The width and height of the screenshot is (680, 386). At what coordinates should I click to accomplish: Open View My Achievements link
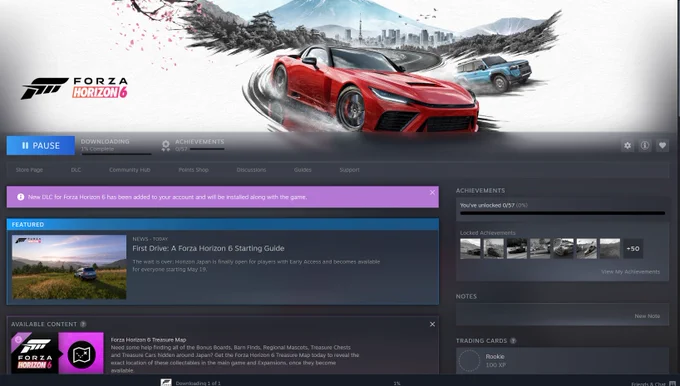coord(630,272)
